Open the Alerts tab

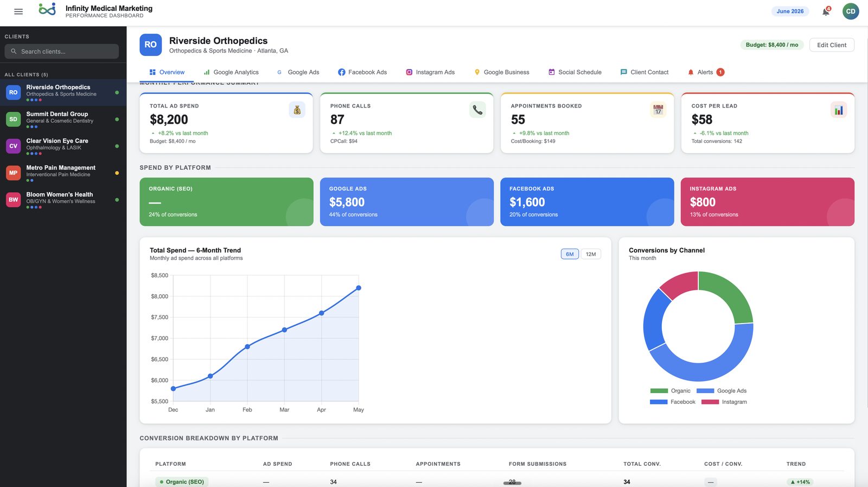pyautogui.click(x=706, y=72)
